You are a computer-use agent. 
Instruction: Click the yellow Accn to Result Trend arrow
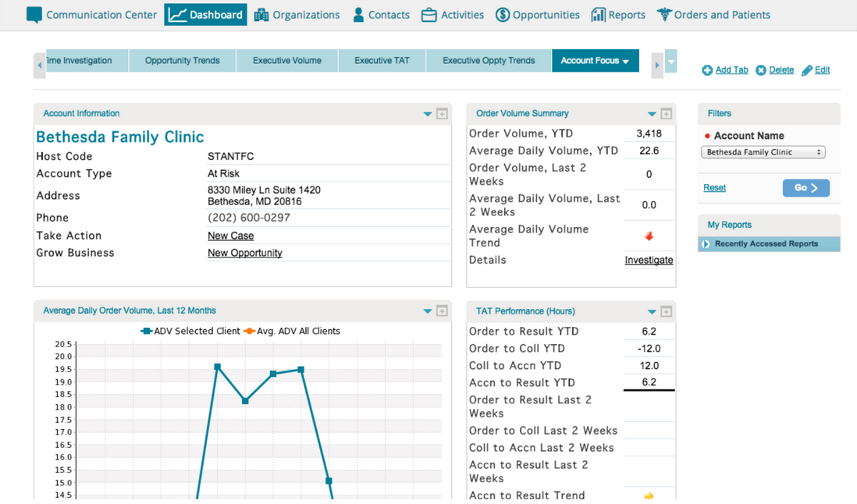(x=649, y=496)
